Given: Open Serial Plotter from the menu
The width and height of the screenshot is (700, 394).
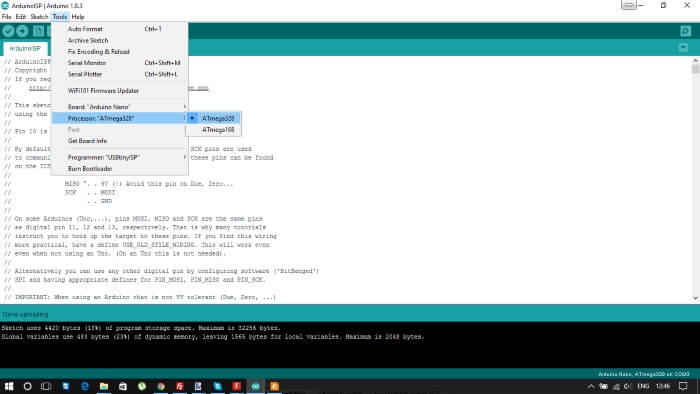Looking at the screenshot, I should (119, 74).
